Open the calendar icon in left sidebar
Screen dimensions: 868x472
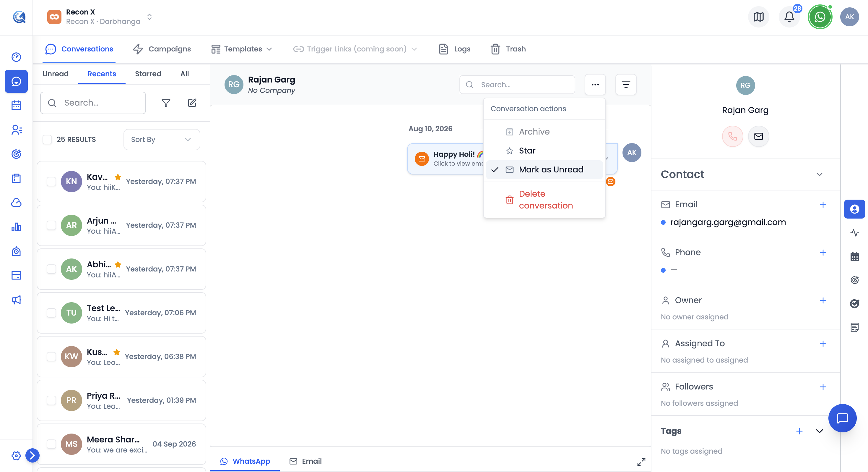(x=16, y=106)
